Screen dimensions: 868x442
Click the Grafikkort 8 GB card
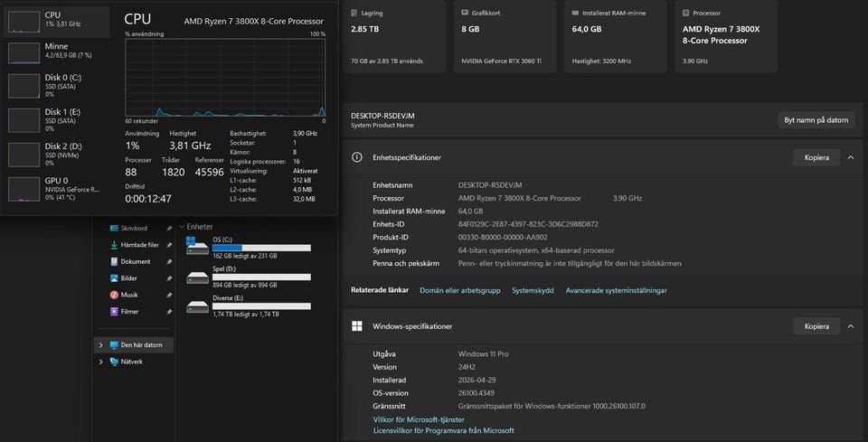(505, 36)
